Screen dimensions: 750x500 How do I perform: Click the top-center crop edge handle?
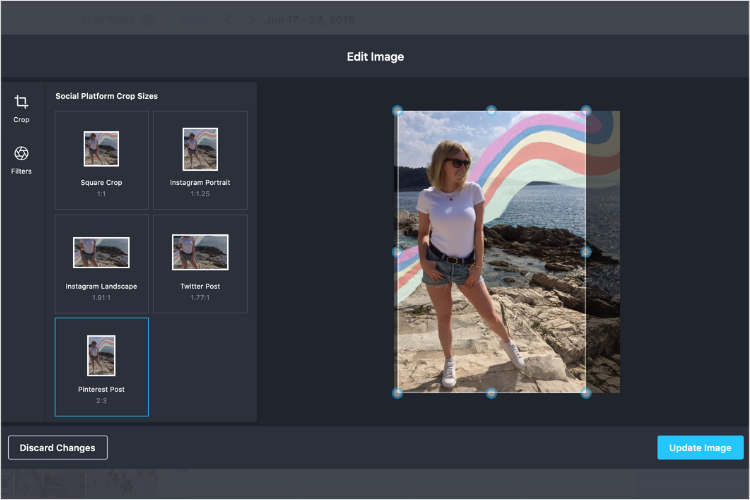491,111
